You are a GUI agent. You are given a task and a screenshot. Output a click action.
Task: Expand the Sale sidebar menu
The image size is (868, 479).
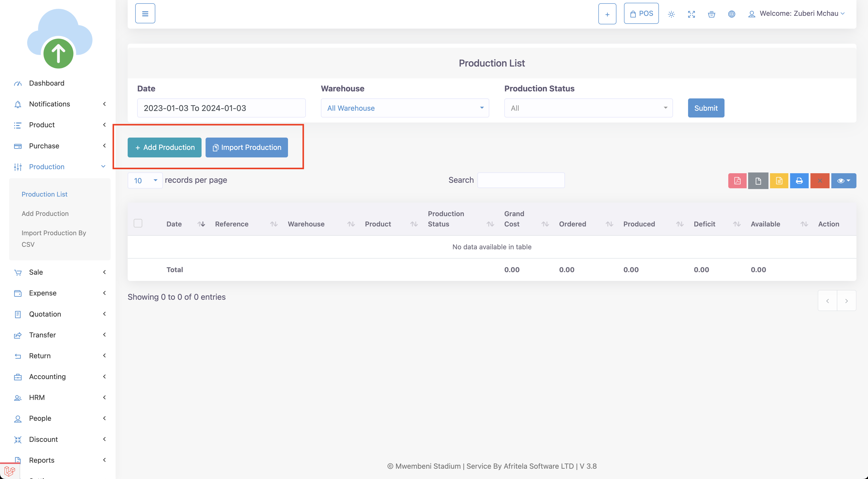(x=36, y=272)
